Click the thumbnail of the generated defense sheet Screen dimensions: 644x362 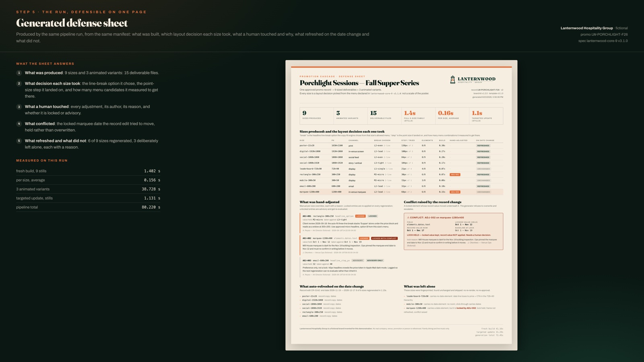401,205
